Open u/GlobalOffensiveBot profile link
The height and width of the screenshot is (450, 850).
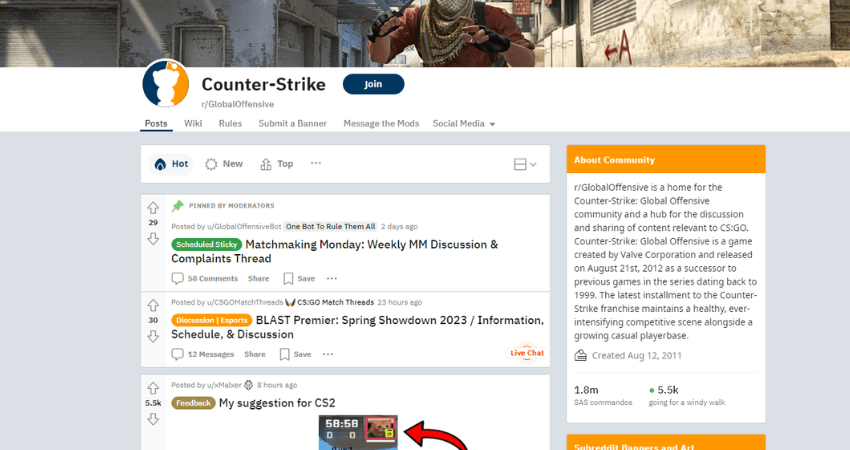[x=244, y=227]
